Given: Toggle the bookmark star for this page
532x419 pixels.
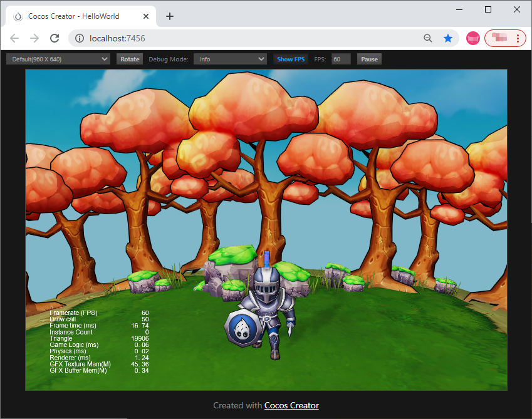Looking at the screenshot, I should click(x=448, y=38).
